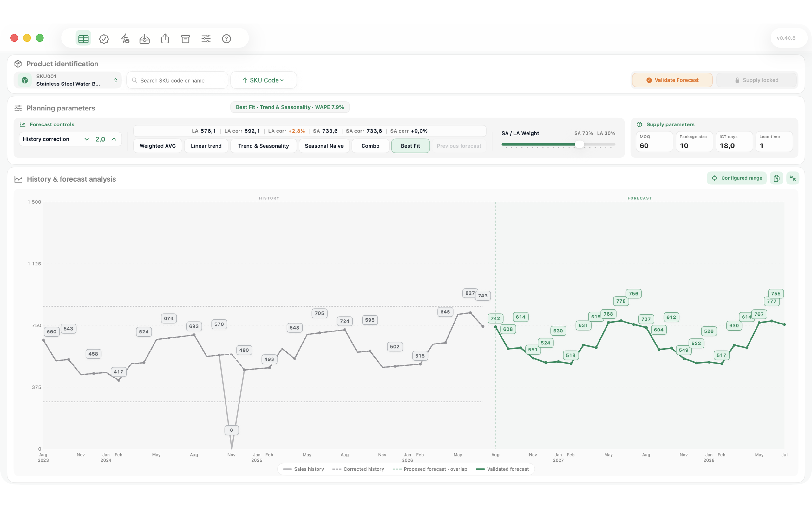The image size is (812, 508).
Task: Click the export share icon
Action: point(165,39)
